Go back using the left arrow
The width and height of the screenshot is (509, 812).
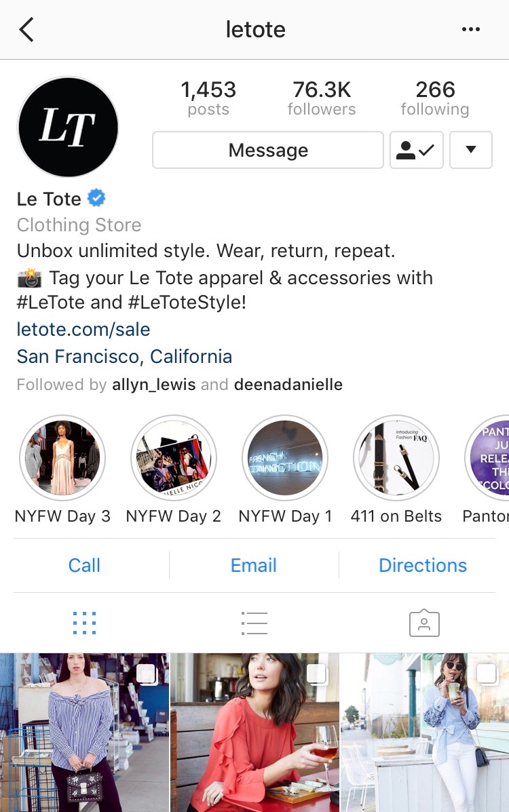pos(26,30)
